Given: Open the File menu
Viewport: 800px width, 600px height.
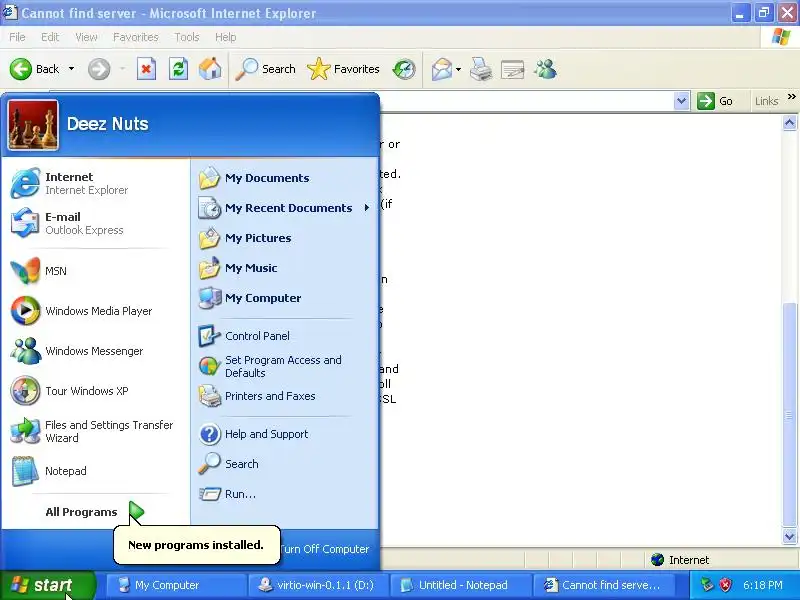Looking at the screenshot, I should click(x=17, y=37).
